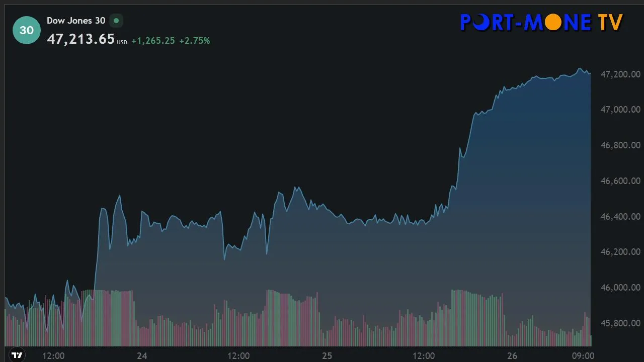Screen dimensions: 644x362
Task: Click the 47,213.65 current price
Action: (x=81, y=39)
